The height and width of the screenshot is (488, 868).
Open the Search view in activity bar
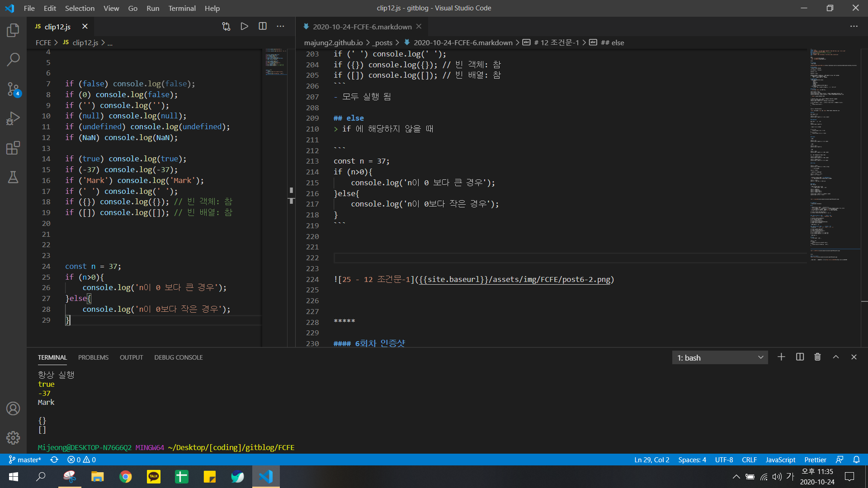(13, 59)
